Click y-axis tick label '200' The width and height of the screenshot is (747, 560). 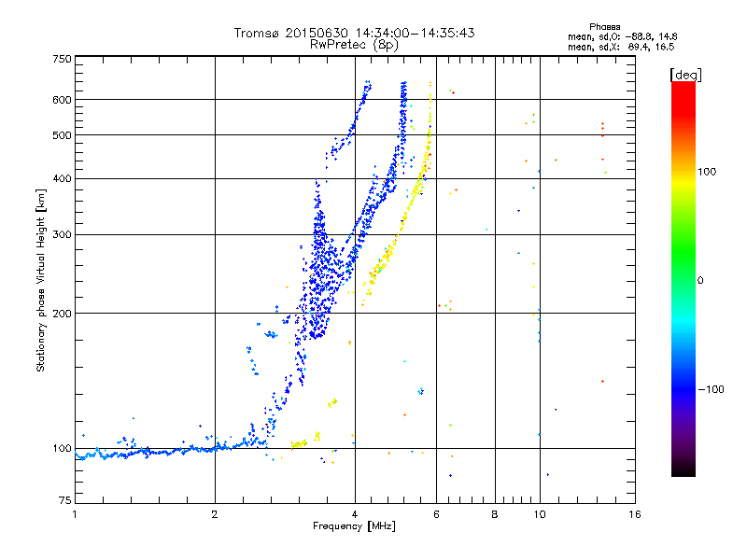tap(62, 314)
